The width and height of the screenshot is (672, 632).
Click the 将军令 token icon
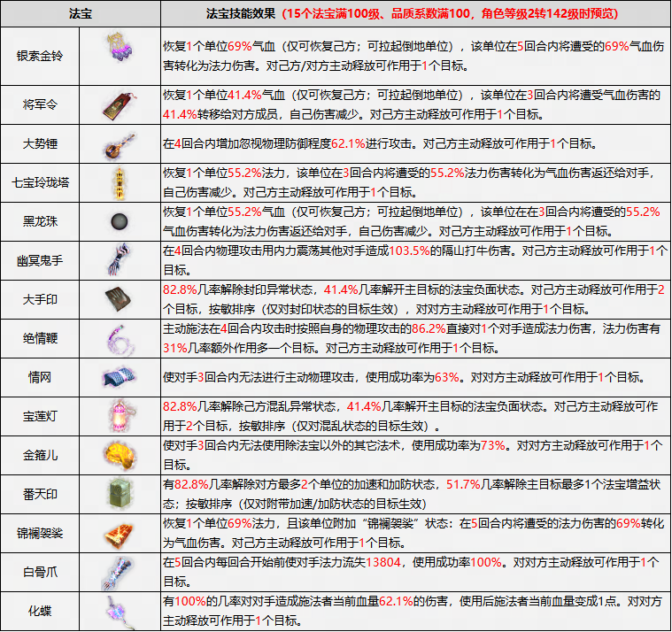[120, 105]
